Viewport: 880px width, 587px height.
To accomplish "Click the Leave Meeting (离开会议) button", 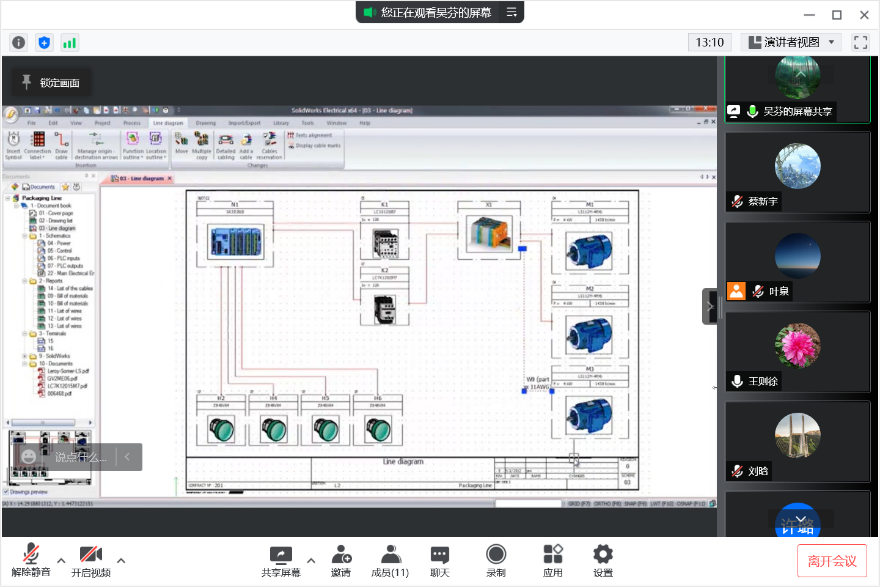I will [x=832, y=561].
